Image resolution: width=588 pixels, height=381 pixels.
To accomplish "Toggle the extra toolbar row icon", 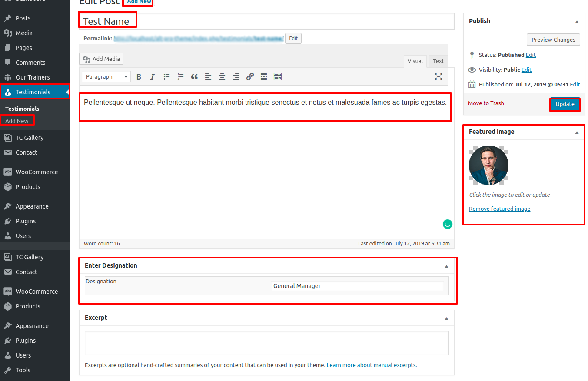I will [278, 77].
